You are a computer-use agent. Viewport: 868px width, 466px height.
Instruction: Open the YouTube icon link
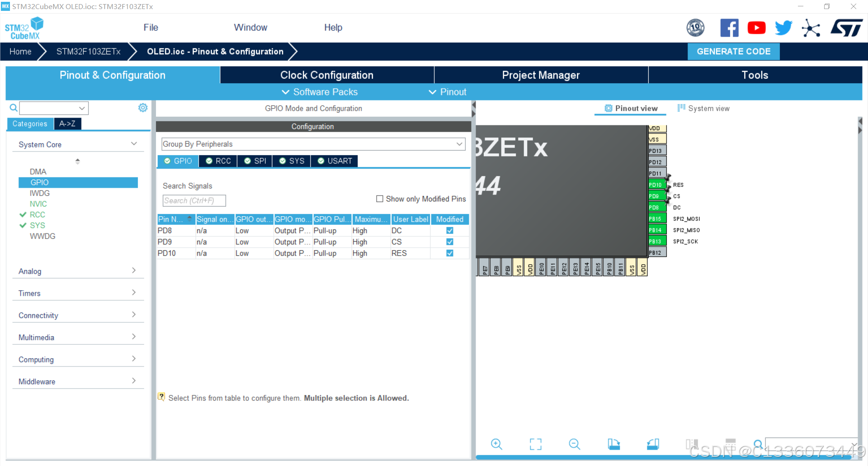756,28
